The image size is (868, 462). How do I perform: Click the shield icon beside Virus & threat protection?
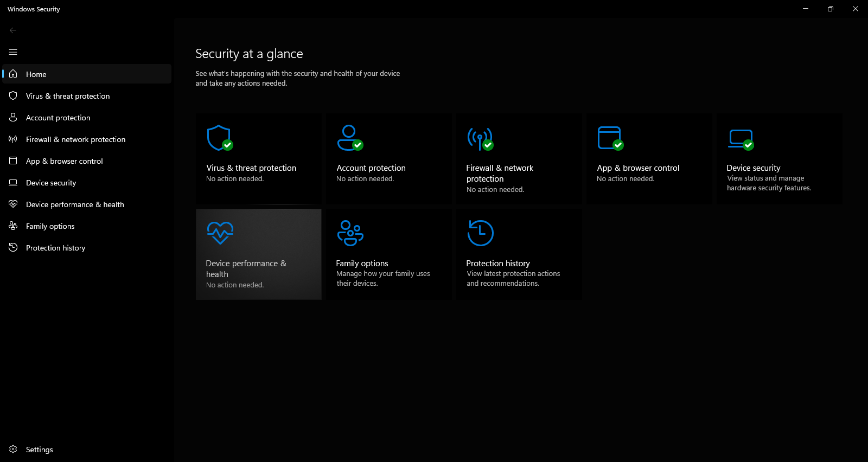13,95
